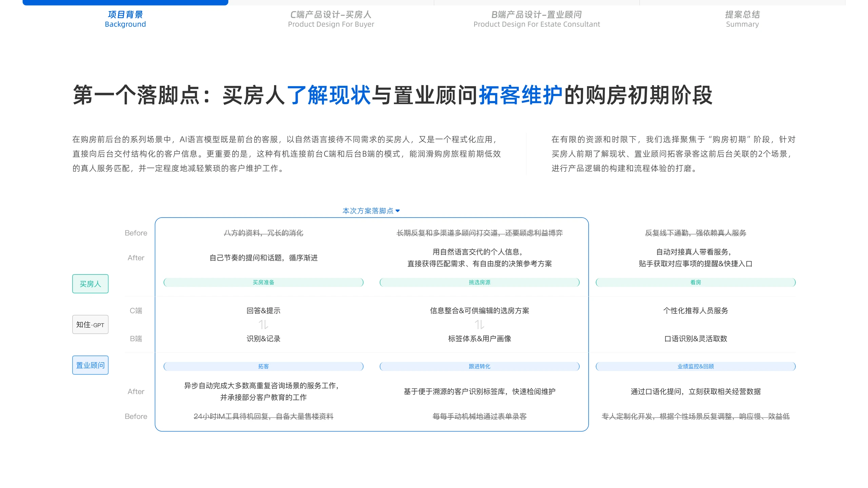Click the B端 row label
Viewport: 868px width, 488px height.
(136, 339)
